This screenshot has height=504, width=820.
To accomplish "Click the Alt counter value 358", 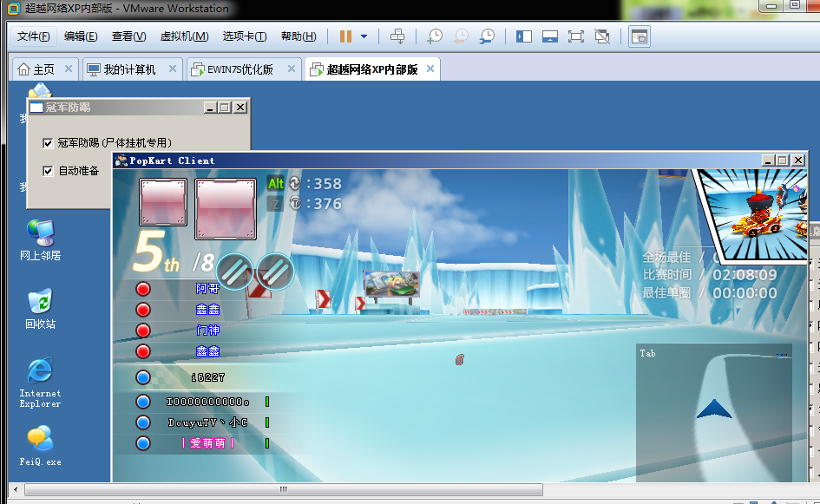I will click(x=327, y=184).
